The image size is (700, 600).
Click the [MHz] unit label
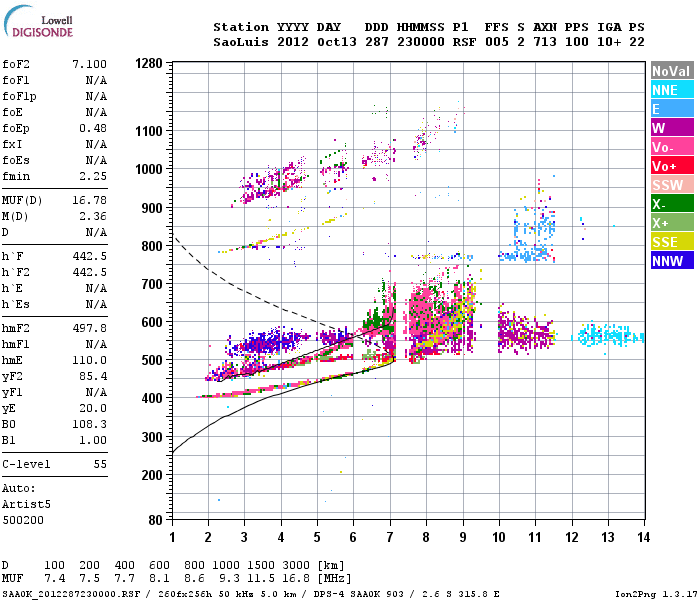pyautogui.click(x=334, y=579)
